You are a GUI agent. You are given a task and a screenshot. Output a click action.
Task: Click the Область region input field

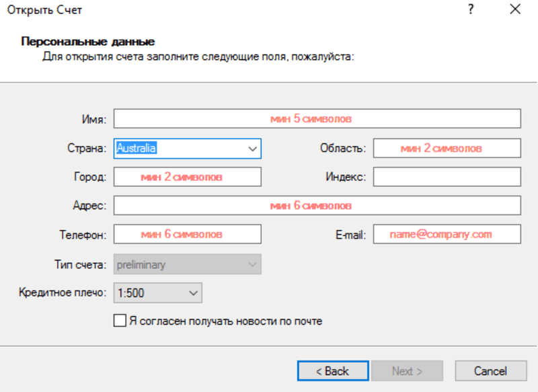pyautogui.click(x=447, y=148)
